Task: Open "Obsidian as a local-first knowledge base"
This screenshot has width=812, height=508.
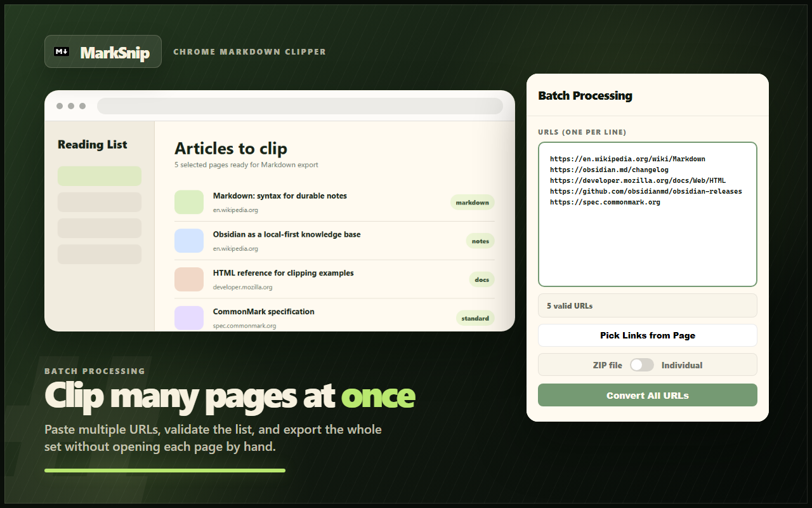Action: (287, 234)
